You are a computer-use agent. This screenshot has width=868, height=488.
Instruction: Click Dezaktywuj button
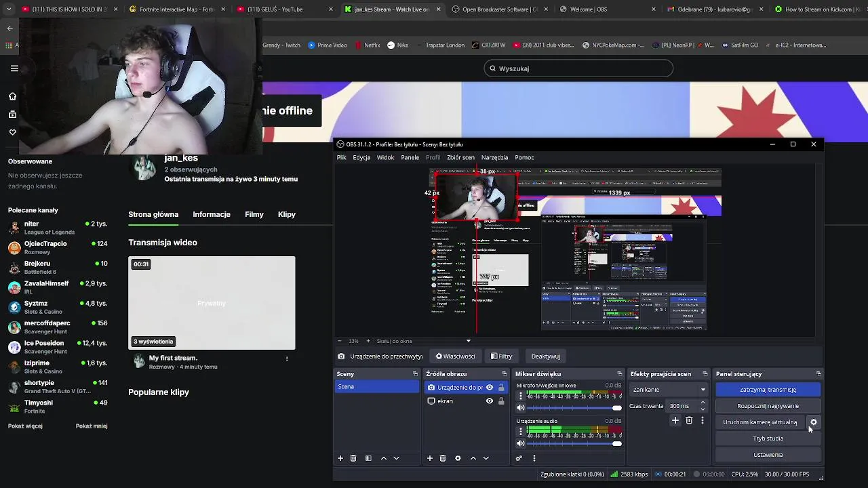point(546,357)
